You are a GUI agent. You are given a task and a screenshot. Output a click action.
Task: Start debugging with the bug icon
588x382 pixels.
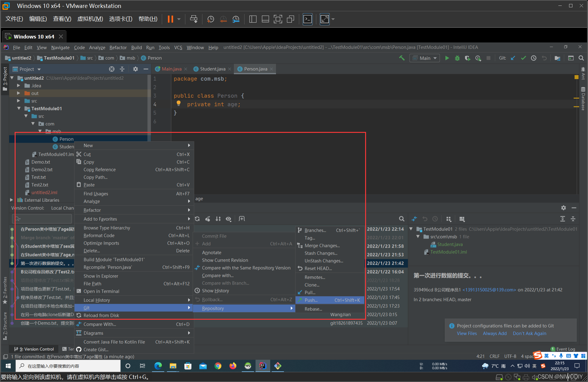click(x=457, y=58)
